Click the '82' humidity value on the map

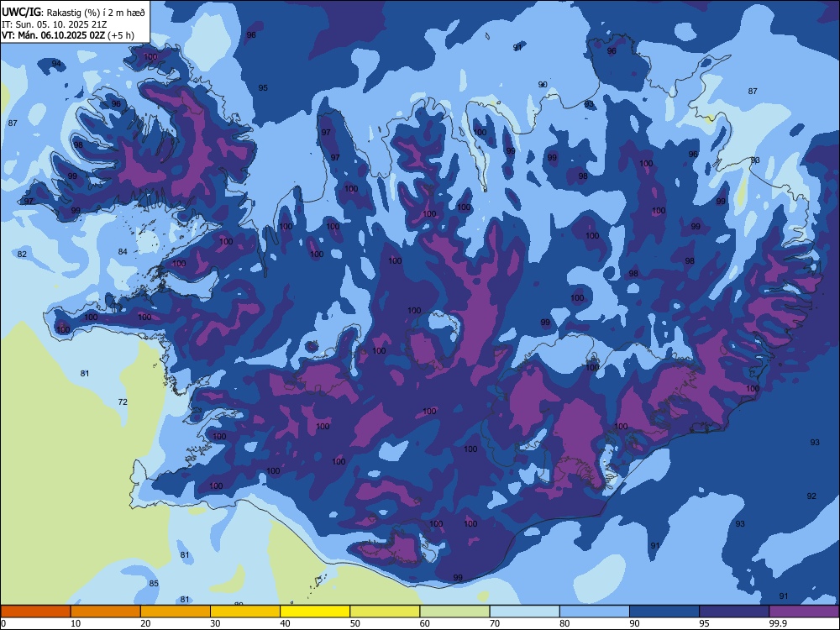22,254
